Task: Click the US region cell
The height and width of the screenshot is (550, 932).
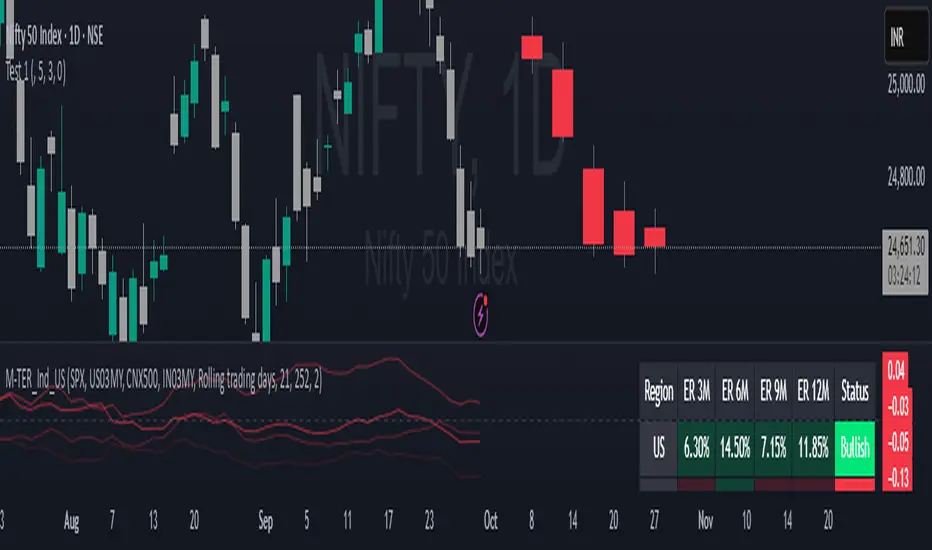Action: [659, 448]
